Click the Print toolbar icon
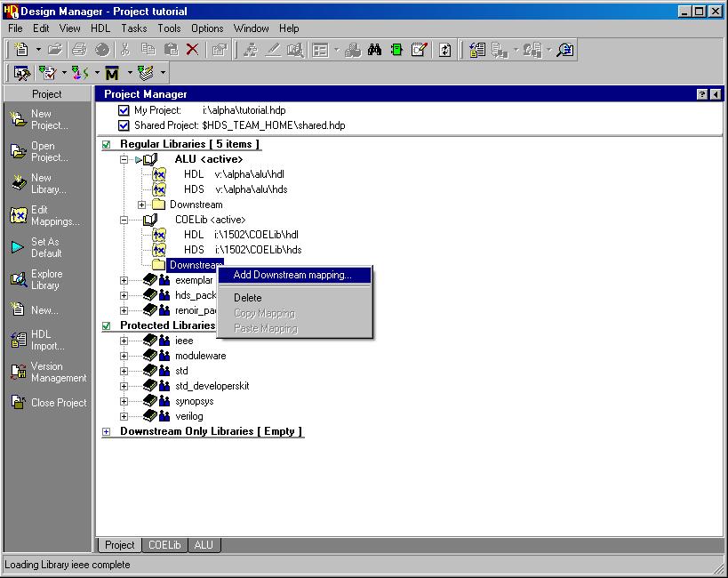The width and height of the screenshot is (728, 578). tap(79, 49)
